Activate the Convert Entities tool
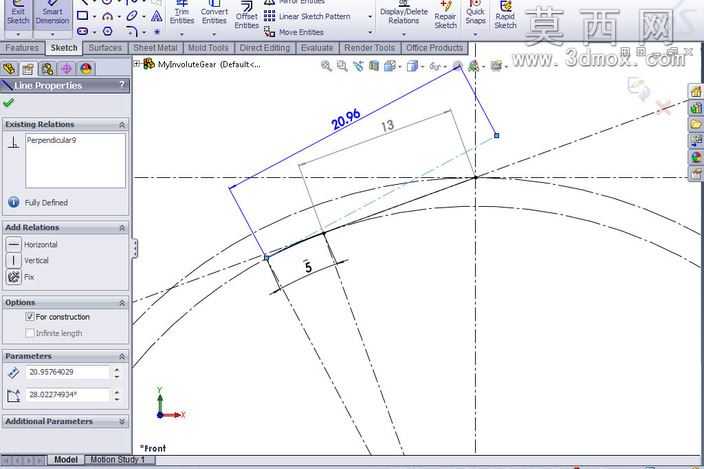 tap(214, 13)
